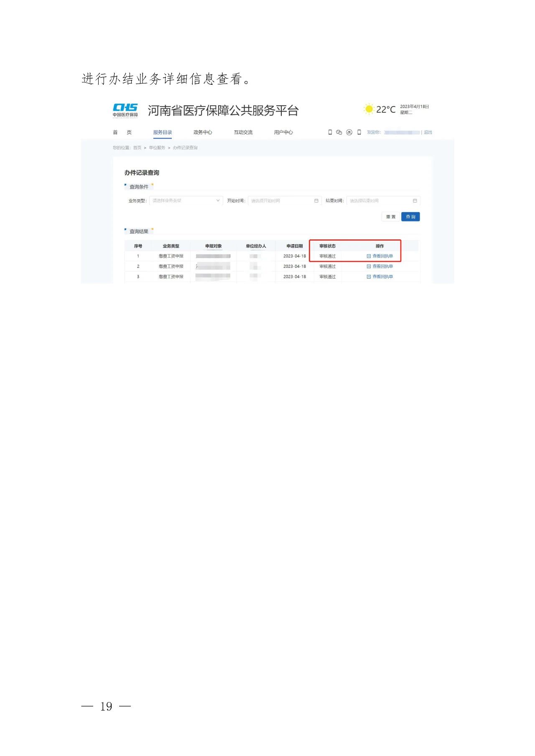Click the 22°C temperature reading
Screen dimensions: 535x756
(386, 109)
